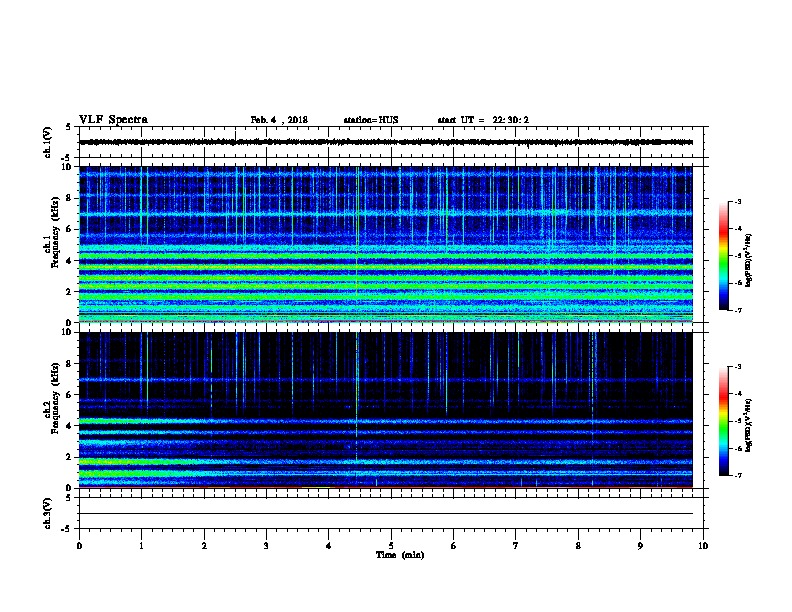Image resolution: width=792 pixels, height=612 pixels.
Task: Select the ch.2 color bar legend
Action: click(x=724, y=421)
